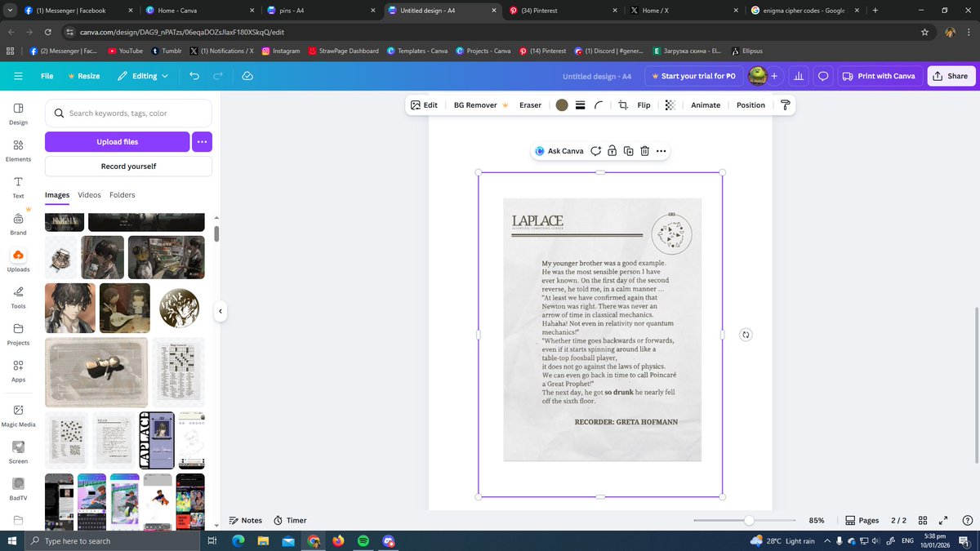Expand the Editing mode dropdown
The height and width of the screenshot is (551, 980).
click(143, 76)
